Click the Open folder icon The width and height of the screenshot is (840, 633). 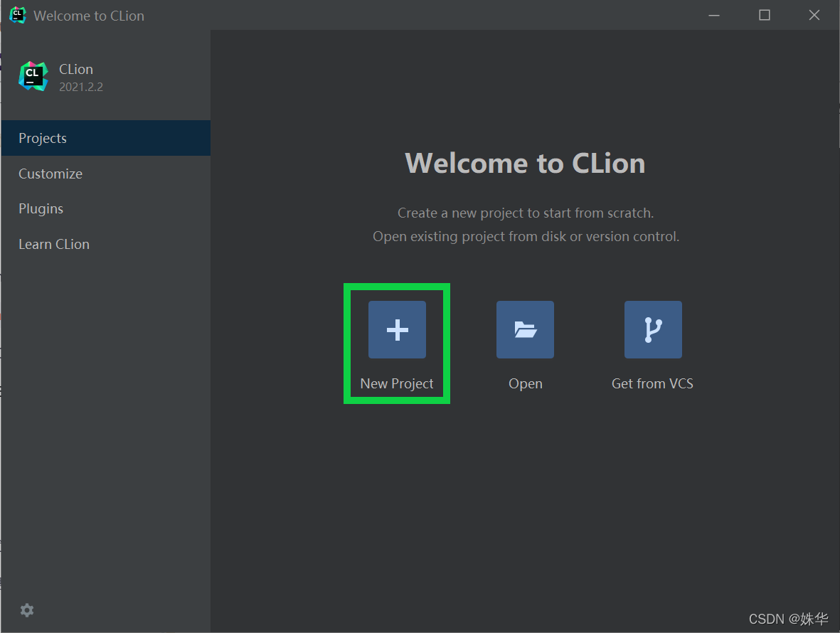pos(525,329)
